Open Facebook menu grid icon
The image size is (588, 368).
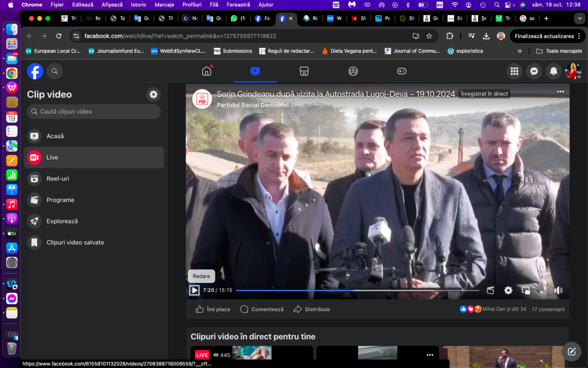coord(514,71)
